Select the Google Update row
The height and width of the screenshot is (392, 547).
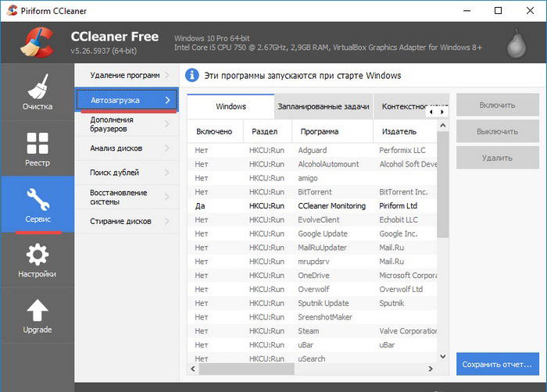pyautogui.click(x=312, y=233)
